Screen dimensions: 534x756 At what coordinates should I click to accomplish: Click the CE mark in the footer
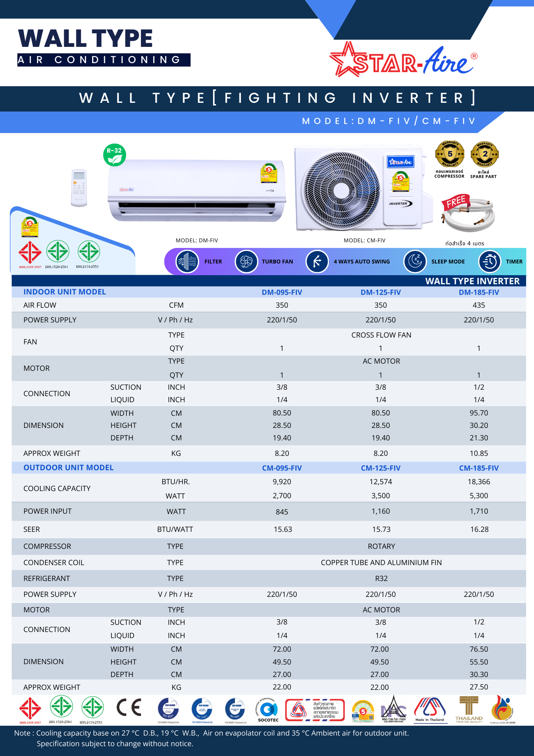129,707
